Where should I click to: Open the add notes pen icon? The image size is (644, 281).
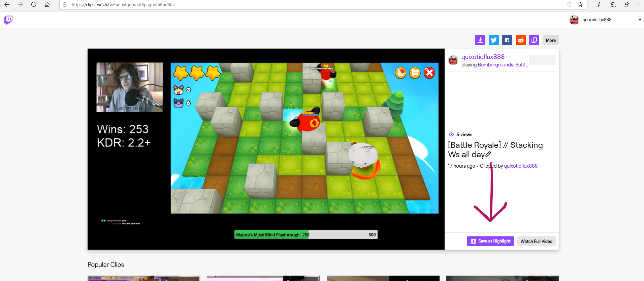coord(613,5)
